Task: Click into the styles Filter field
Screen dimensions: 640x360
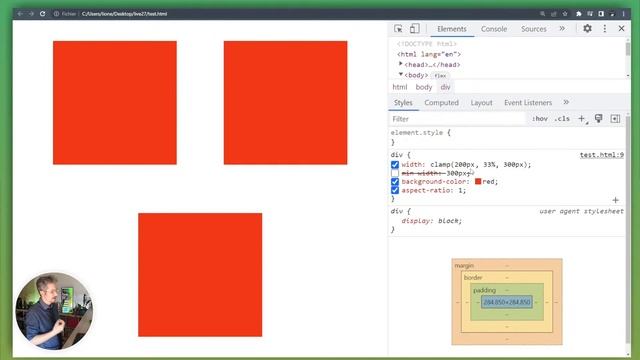Action: 458,119
